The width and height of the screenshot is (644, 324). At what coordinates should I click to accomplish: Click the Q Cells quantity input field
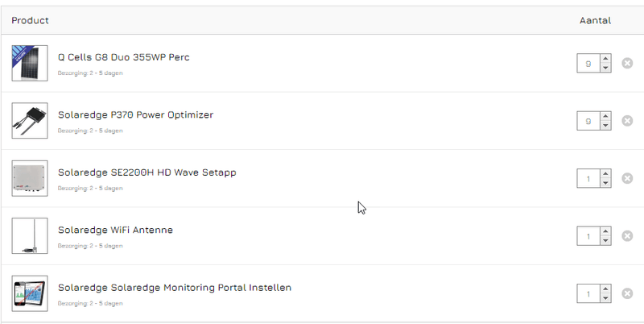coord(588,63)
